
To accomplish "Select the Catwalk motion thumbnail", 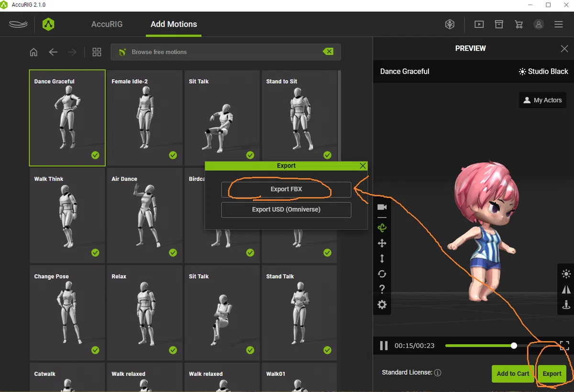I will point(67,378).
